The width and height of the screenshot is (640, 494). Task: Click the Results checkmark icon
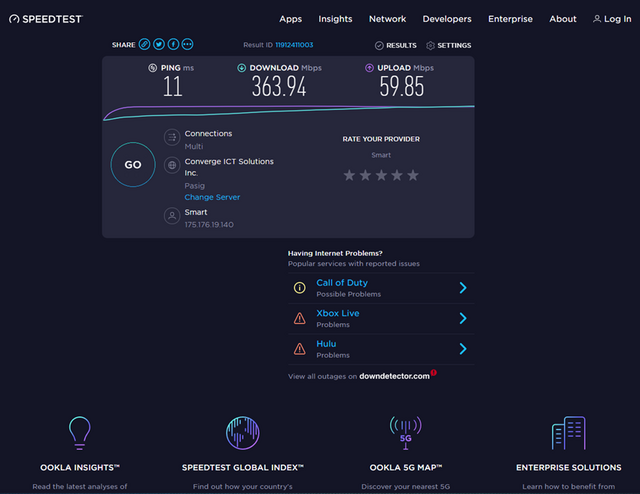tap(379, 45)
